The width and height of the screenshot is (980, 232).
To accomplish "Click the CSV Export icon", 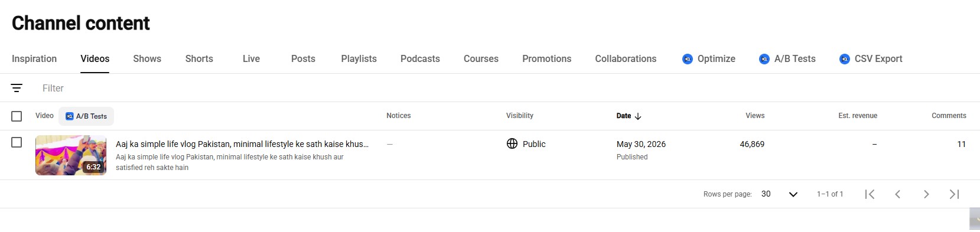I will click(x=844, y=59).
